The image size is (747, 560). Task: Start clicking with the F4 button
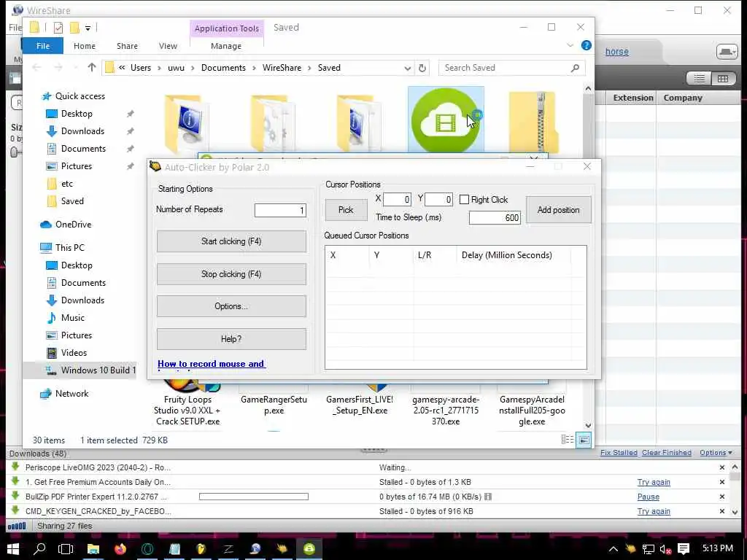click(231, 241)
